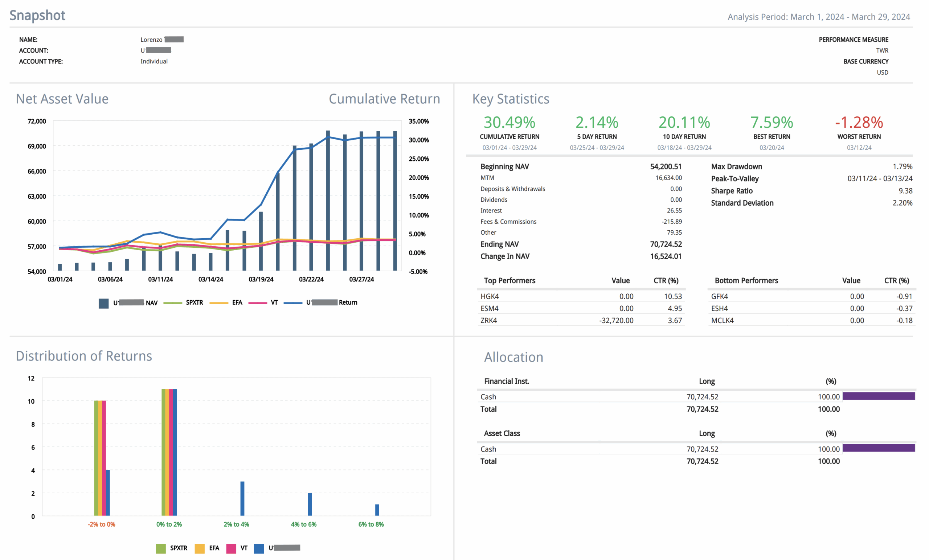Click blue account swatch in Distribution legend

pyautogui.click(x=259, y=548)
